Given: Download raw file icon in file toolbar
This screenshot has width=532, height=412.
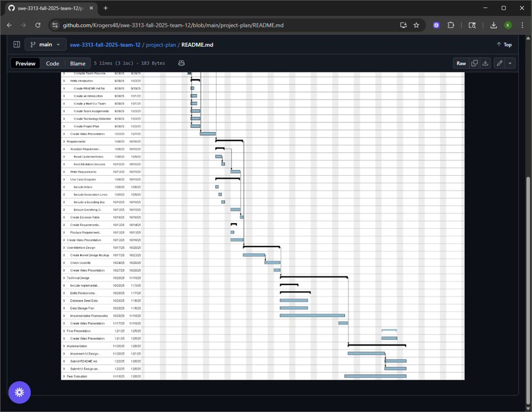Looking at the screenshot, I should (x=486, y=63).
